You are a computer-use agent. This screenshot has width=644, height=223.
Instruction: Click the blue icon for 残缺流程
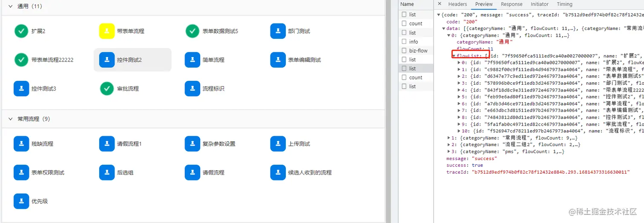point(21,144)
